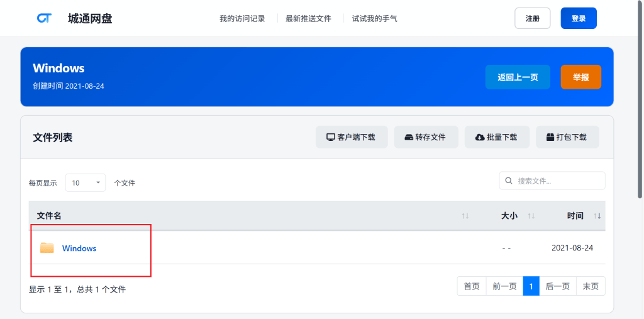Click 转存文件 save file button
Screen dimensions: 644x319
[425, 137]
